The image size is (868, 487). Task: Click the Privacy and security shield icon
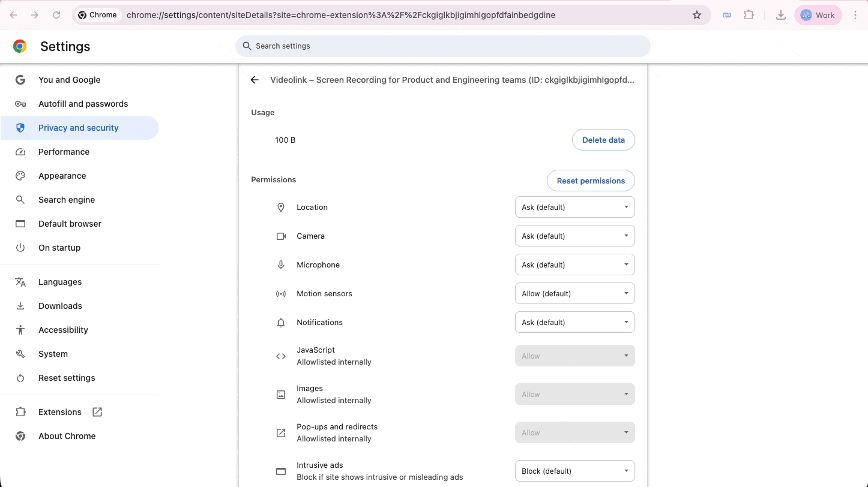pyautogui.click(x=20, y=128)
